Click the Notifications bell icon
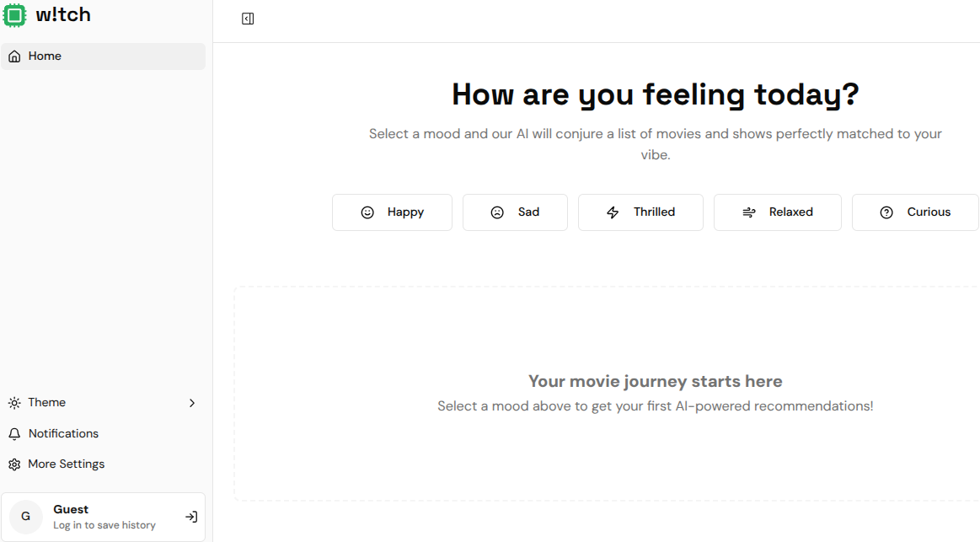980x542 pixels. pyautogui.click(x=14, y=434)
